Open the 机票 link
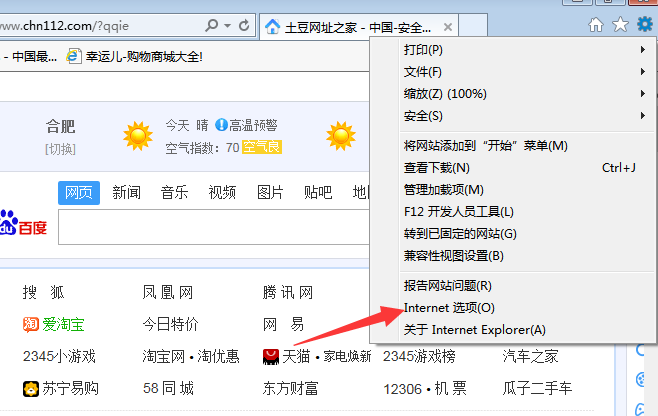Screen dimensions: 658x416 tap(451, 388)
